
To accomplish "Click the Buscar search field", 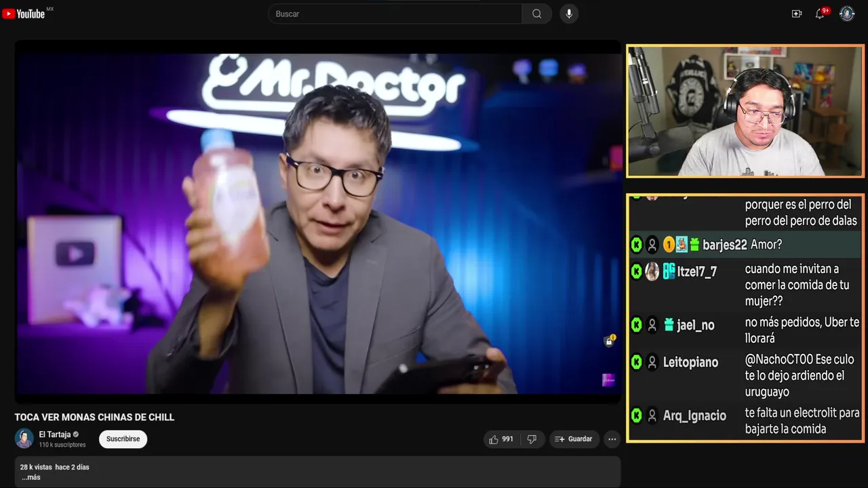I will [395, 14].
